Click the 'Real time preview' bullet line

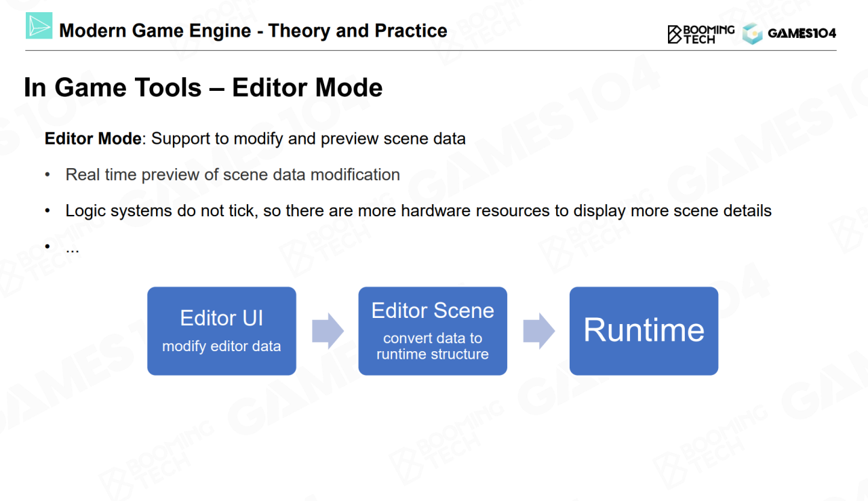click(233, 175)
